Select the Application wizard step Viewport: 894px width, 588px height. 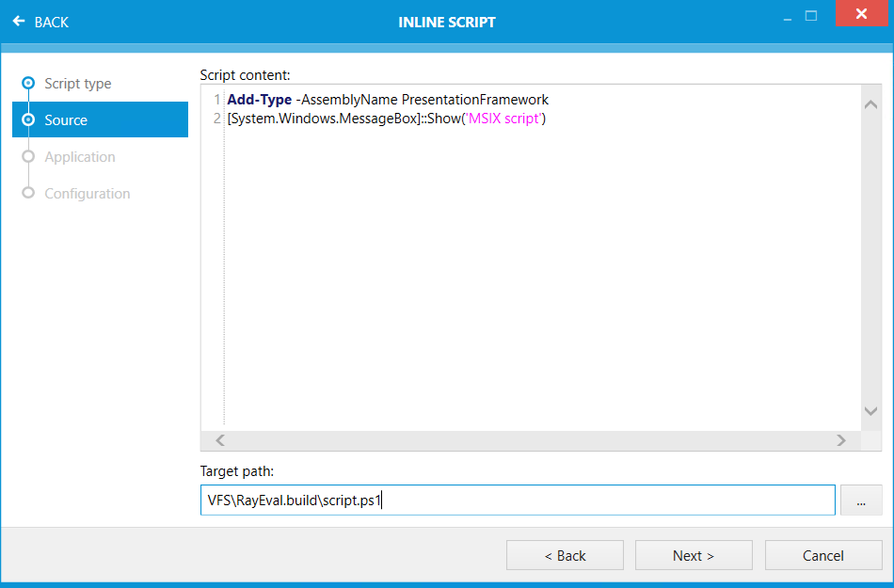(79, 156)
